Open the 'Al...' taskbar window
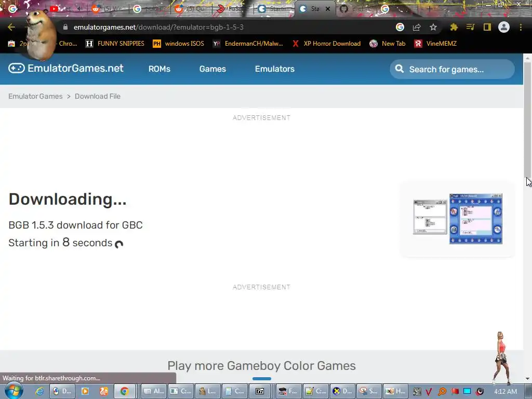The image size is (532, 399). click(153, 391)
